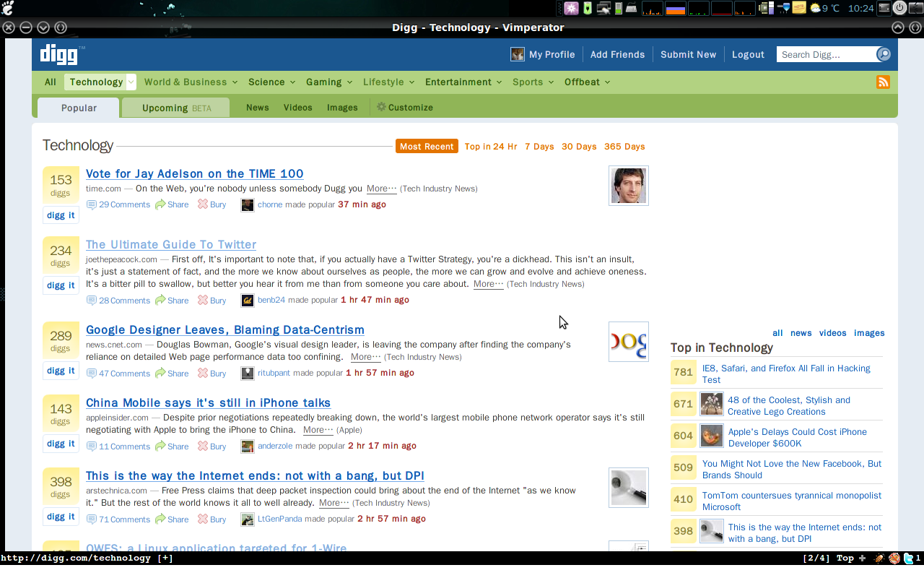Click the Twitter bird icon in status bar
The width and height of the screenshot is (924, 578).
coord(907,558)
